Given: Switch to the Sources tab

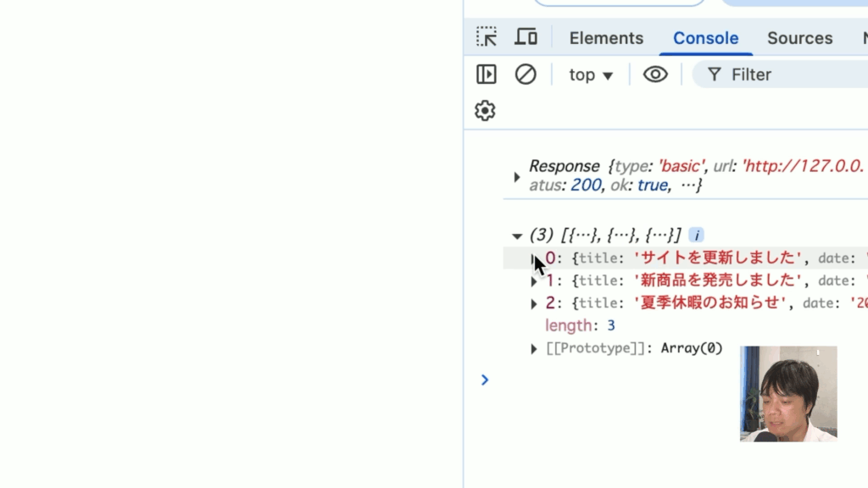Looking at the screenshot, I should coord(799,38).
